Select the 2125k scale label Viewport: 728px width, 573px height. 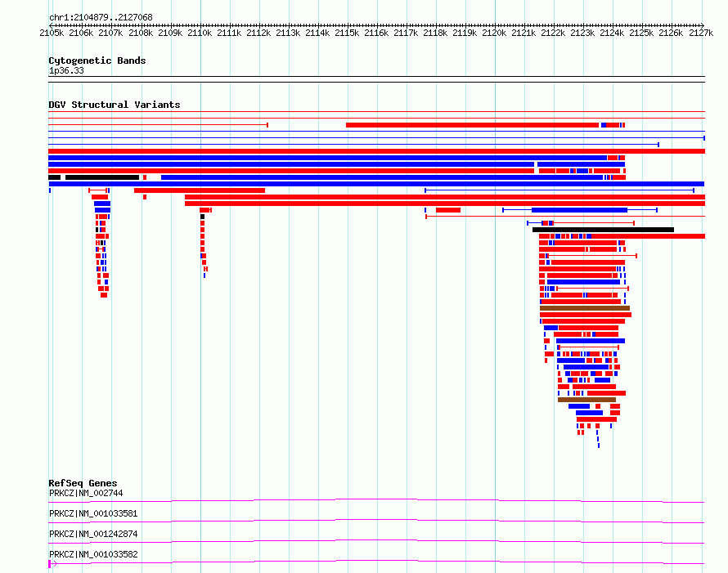coord(641,33)
